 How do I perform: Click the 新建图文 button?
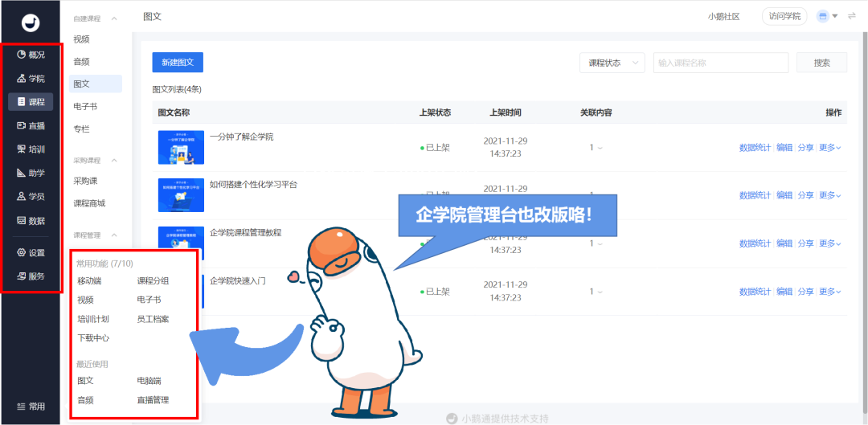pyautogui.click(x=178, y=63)
